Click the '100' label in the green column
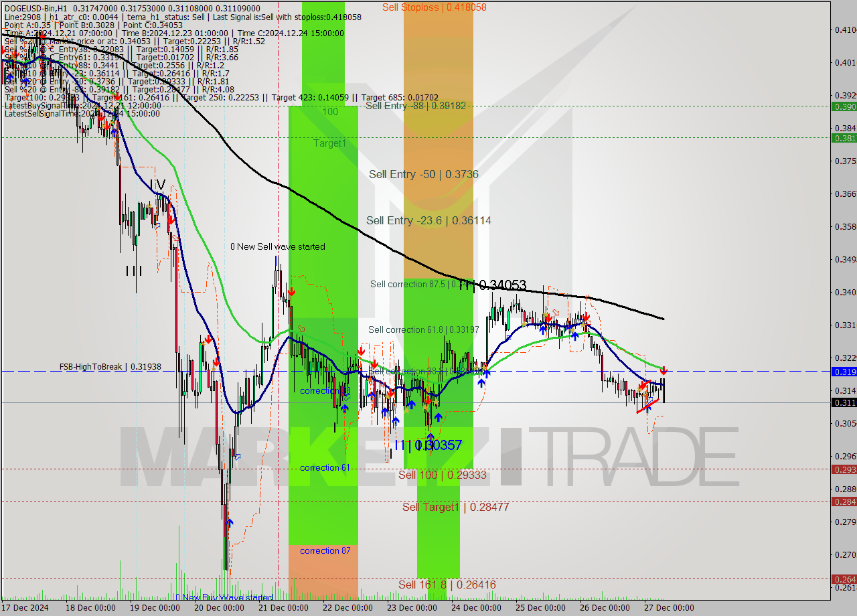 [x=330, y=112]
